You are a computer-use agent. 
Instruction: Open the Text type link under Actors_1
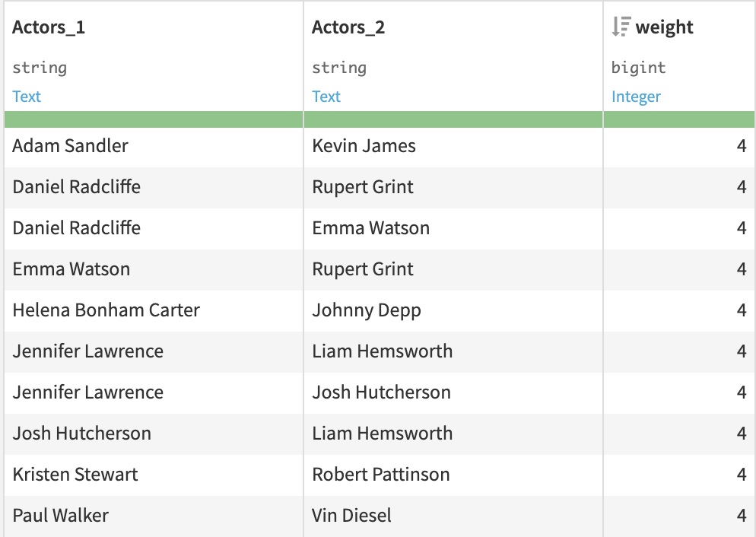click(x=27, y=97)
